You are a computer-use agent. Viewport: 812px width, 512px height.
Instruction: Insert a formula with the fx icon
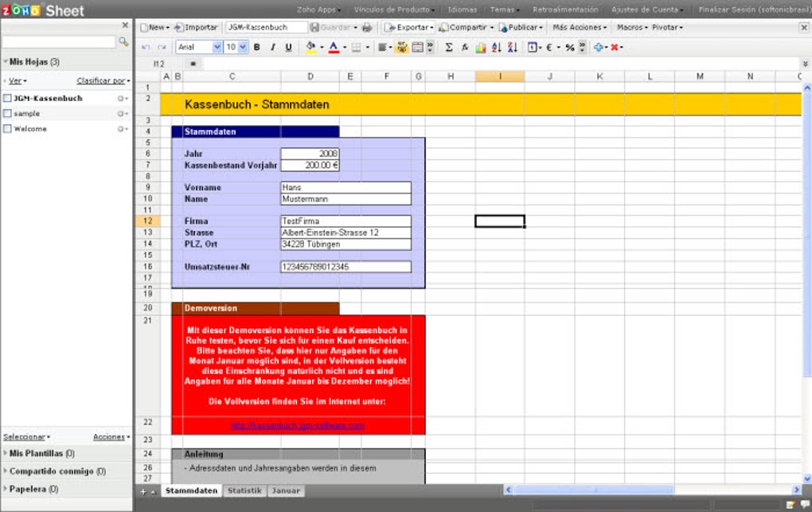pyautogui.click(x=465, y=47)
